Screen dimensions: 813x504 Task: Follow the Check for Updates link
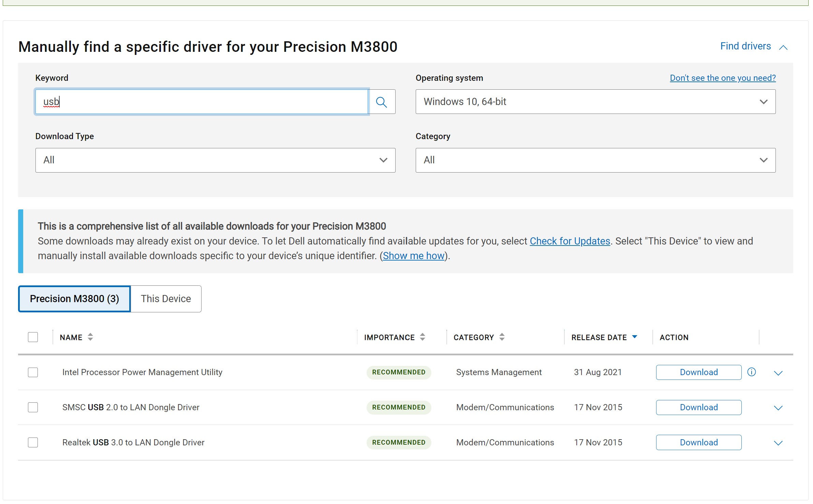[570, 241]
